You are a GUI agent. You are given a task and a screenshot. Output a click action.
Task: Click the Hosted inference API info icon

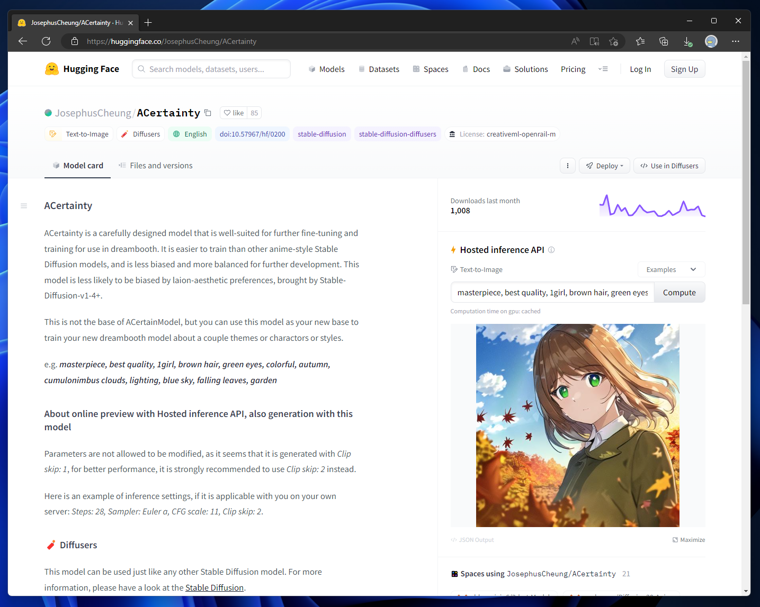[x=551, y=250]
